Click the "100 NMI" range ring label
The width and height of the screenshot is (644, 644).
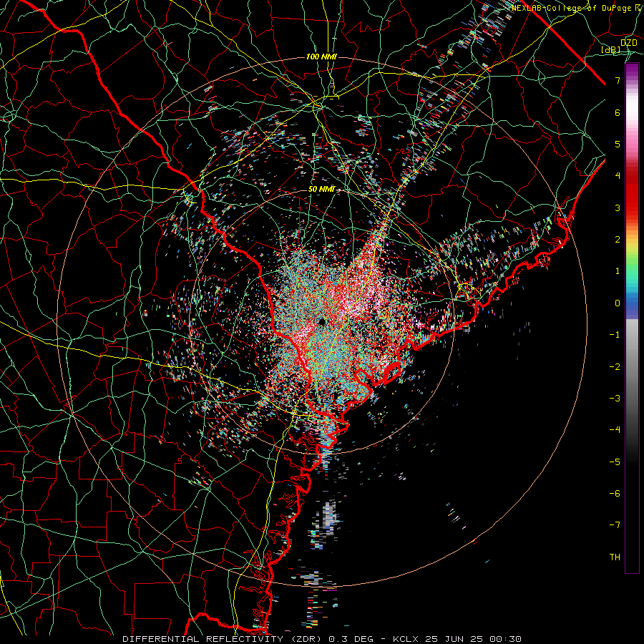[x=321, y=57]
